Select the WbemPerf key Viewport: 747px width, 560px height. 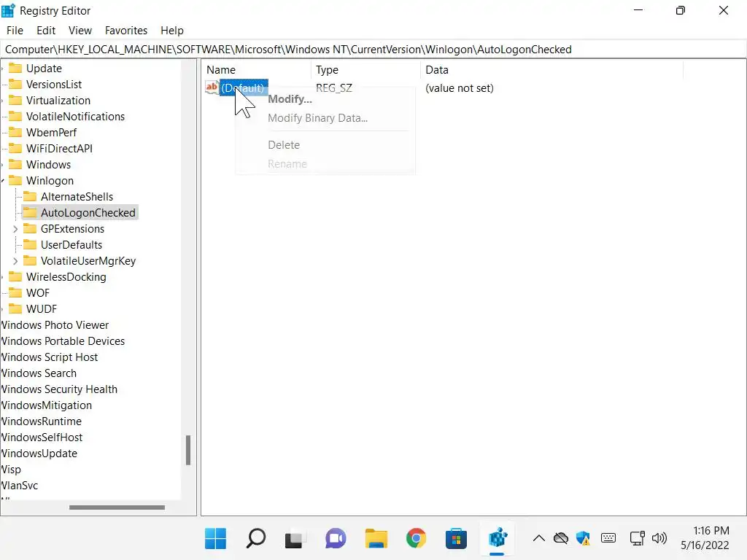(52, 133)
